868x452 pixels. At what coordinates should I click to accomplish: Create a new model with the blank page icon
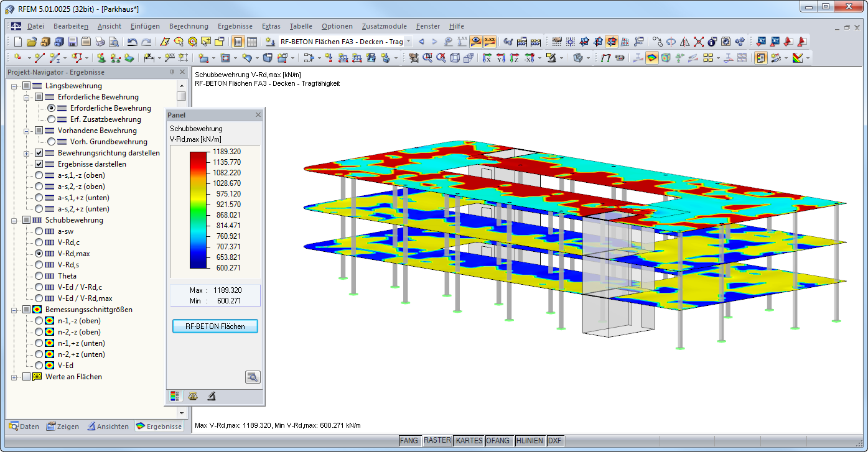click(18, 42)
